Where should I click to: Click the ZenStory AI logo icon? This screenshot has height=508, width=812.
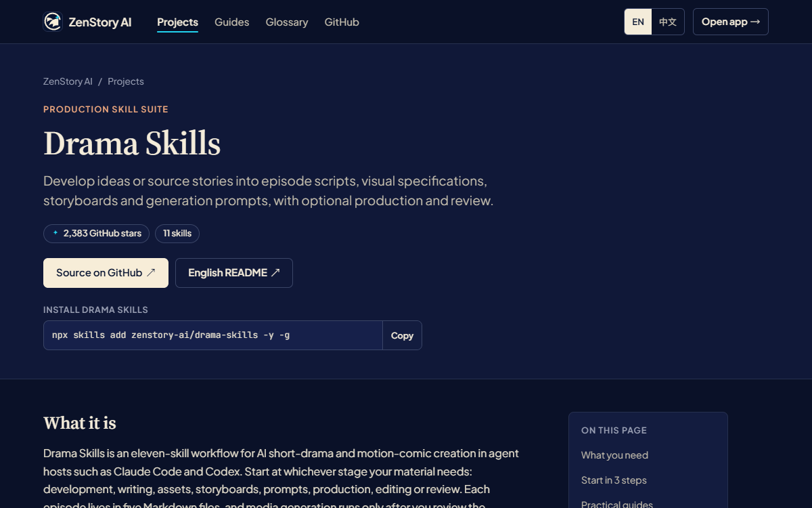53,22
